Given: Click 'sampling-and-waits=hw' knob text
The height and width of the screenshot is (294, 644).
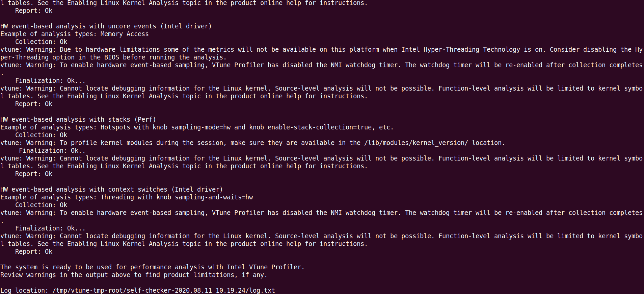Looking at the screenshot, I should (x=214, y=197).
